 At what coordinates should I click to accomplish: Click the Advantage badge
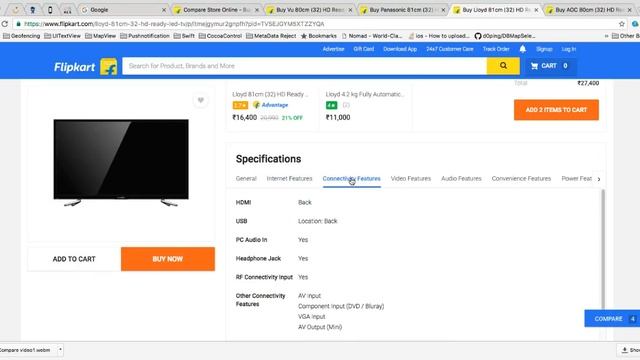[x=271, y=105]
